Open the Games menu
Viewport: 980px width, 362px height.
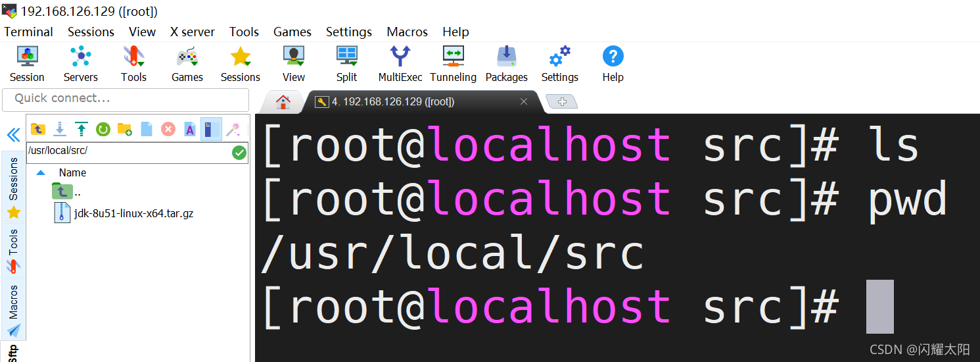pos(292,32)
